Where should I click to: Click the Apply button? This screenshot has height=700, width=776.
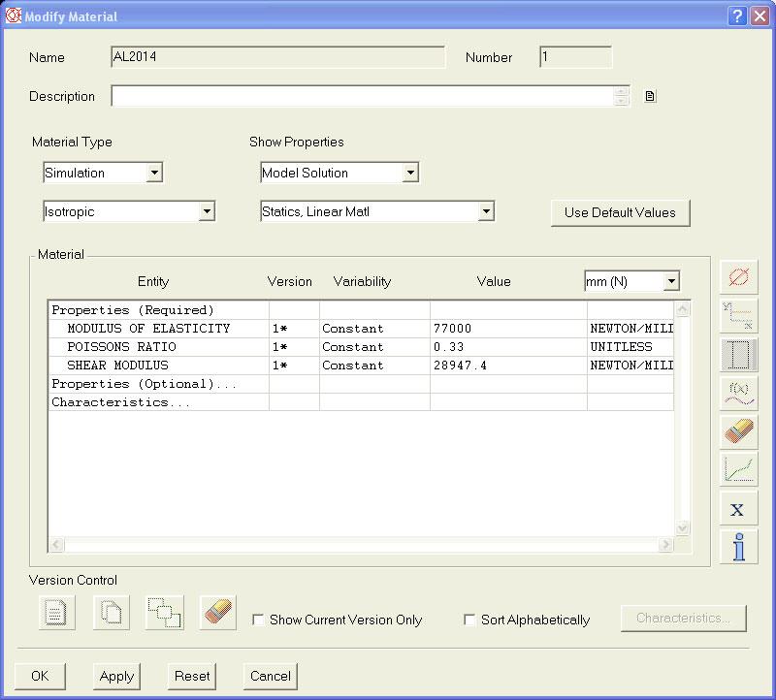coord(116,677)
